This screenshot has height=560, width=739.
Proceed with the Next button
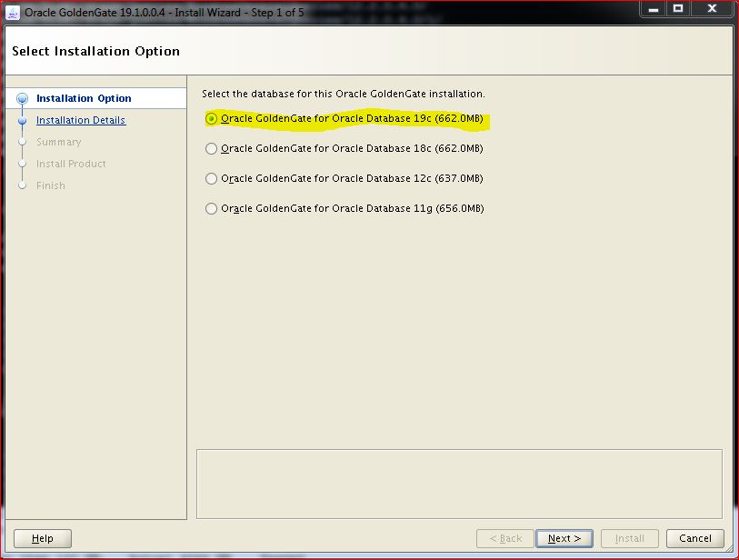[564, 538]
